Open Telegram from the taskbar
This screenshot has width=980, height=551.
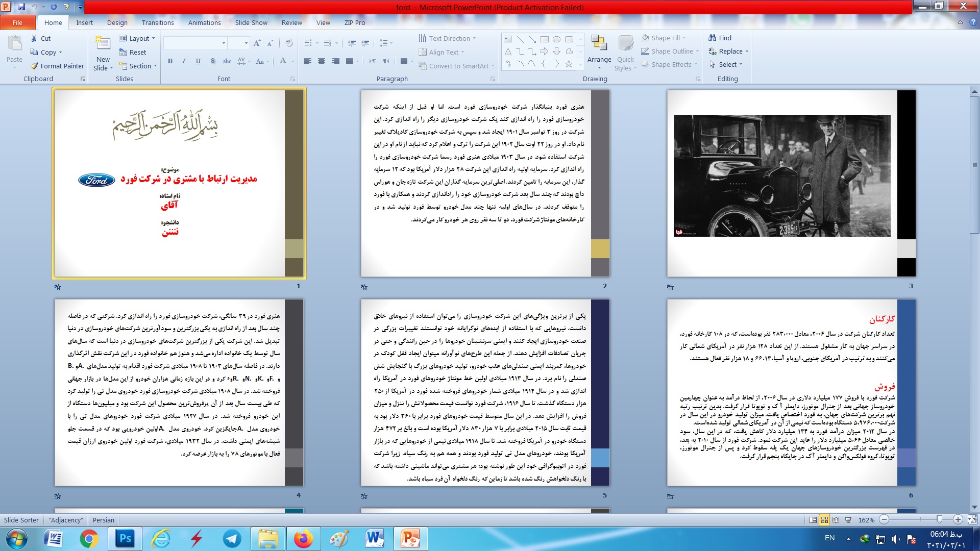click(x=232, y=539)
